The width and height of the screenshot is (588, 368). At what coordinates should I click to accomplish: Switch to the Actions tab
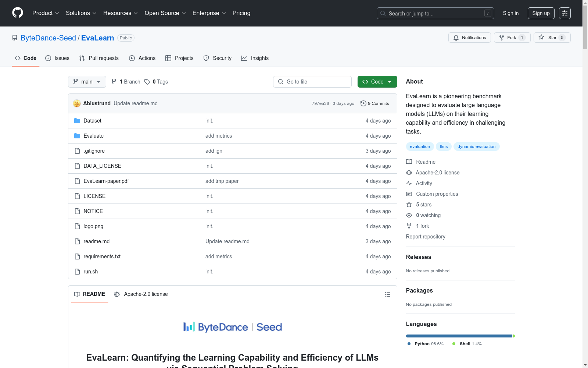tap(142, 58)
